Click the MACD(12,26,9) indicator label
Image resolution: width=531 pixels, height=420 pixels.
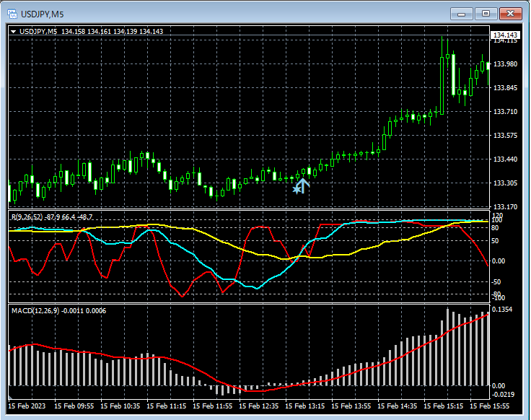tap(58, 310)
